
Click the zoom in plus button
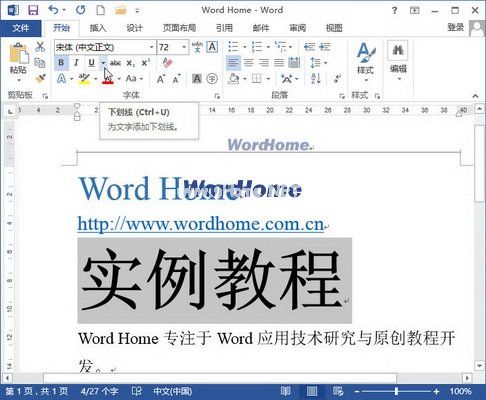click(x=436, y=391)
